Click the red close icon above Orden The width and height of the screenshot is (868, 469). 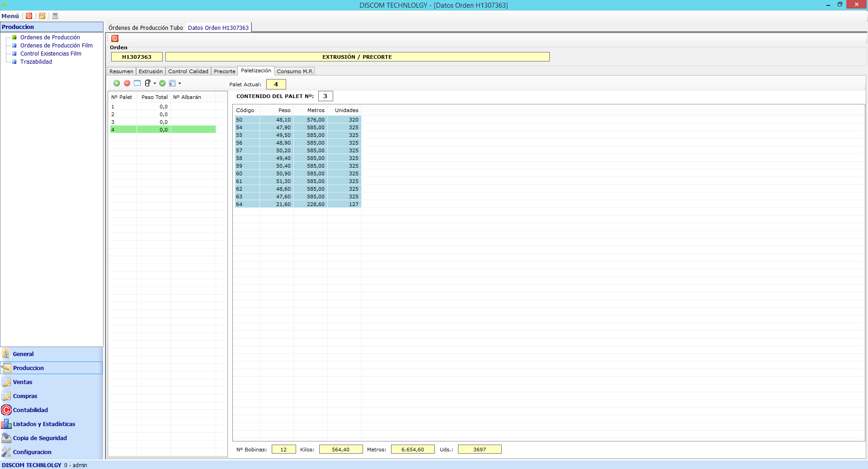tap(115, 38)
